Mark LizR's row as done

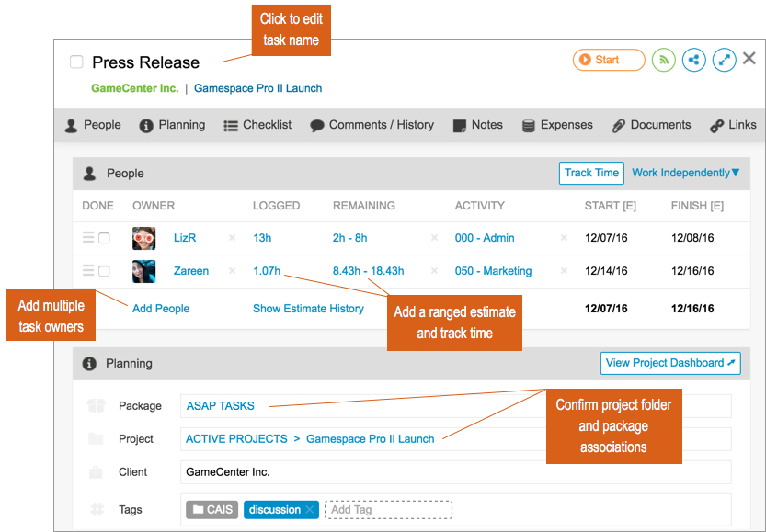(104, 238)
